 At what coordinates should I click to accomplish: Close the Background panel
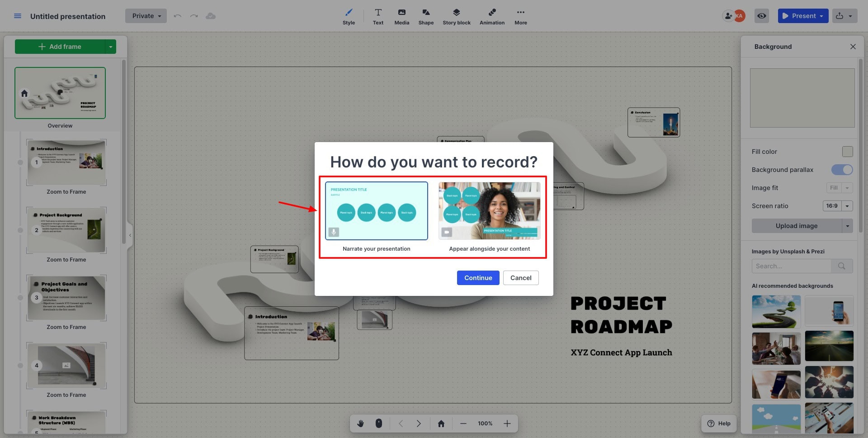pos(853,47)
